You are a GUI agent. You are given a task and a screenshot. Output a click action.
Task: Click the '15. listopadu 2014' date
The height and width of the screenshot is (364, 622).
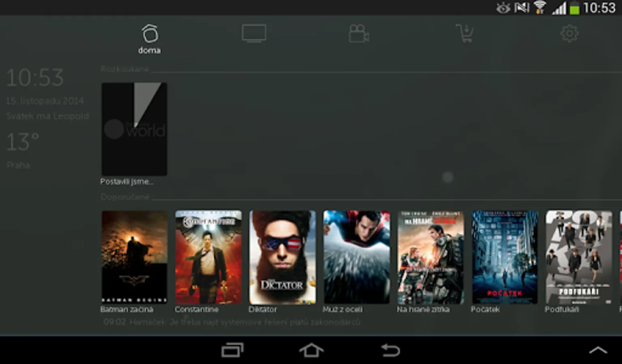coord(45,101)
